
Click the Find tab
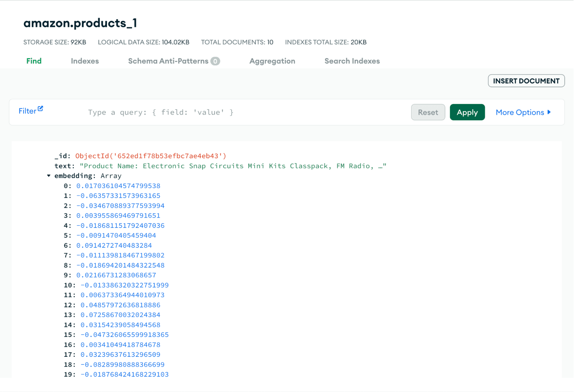click(x=34, y=61)
